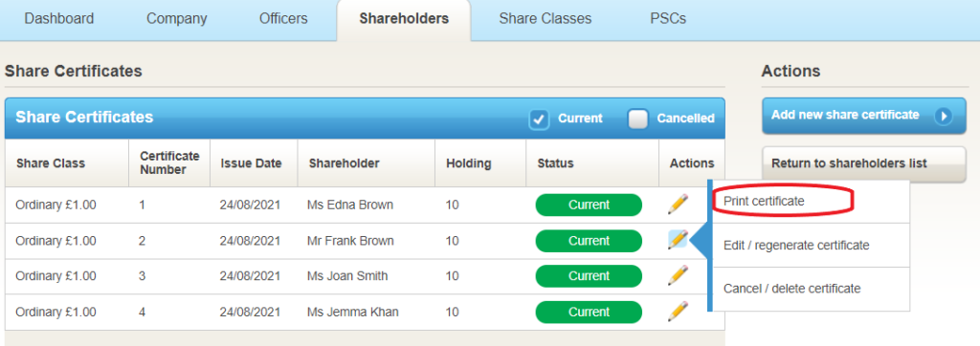Open the Share Classes tab
This screenshot has height=346, width=980.
click(x=545, y=19)
